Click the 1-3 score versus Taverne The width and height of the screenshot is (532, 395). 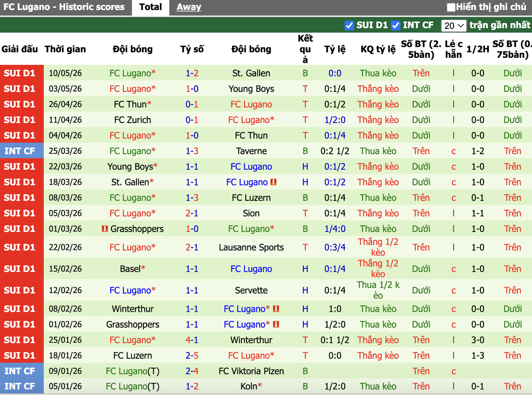[192, 151]
